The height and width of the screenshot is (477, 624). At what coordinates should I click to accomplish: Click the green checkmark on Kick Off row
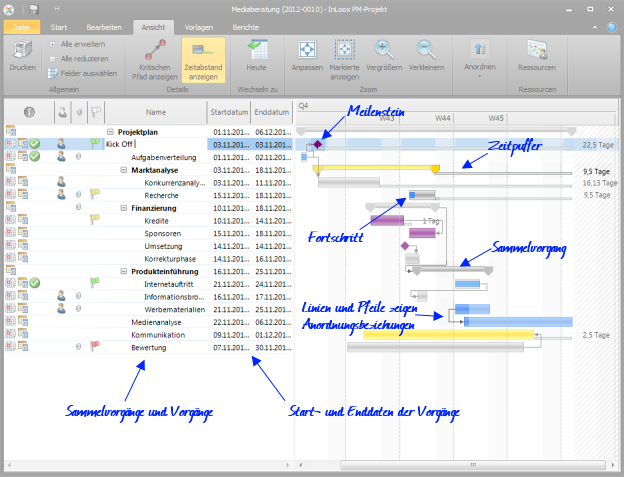click(35, 144)
